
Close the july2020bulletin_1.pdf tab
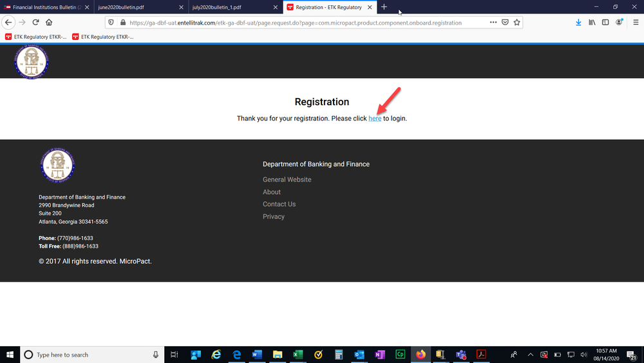[x=276, y=7]
